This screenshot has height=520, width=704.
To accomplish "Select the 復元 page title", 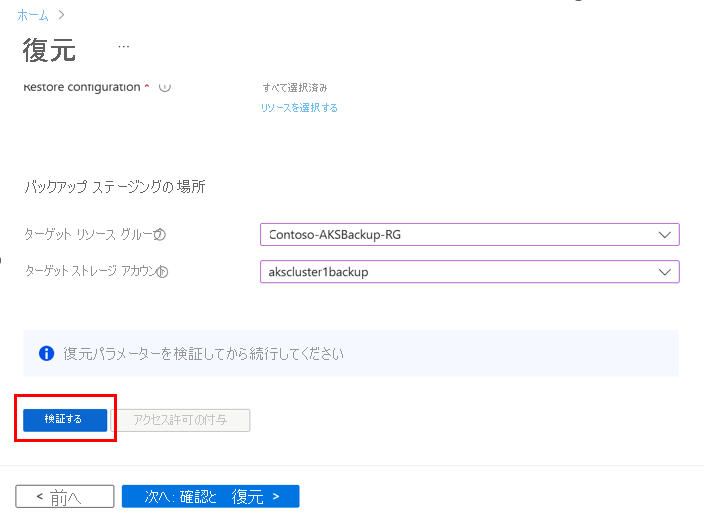I will tap(49, 50).
